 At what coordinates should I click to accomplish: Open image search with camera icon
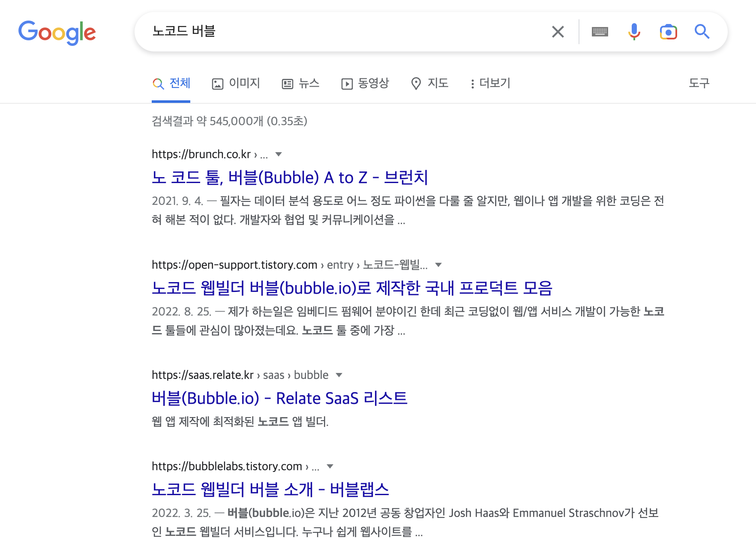tap(668, 32)
